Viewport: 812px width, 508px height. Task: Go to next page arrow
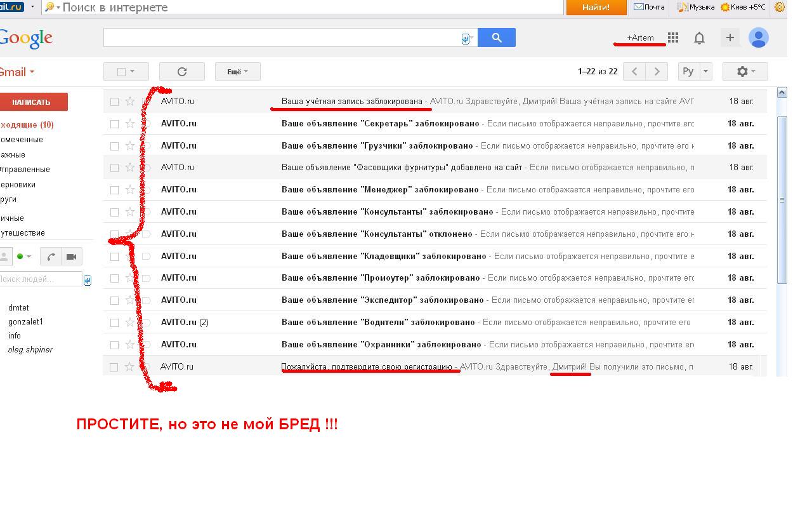657,71
